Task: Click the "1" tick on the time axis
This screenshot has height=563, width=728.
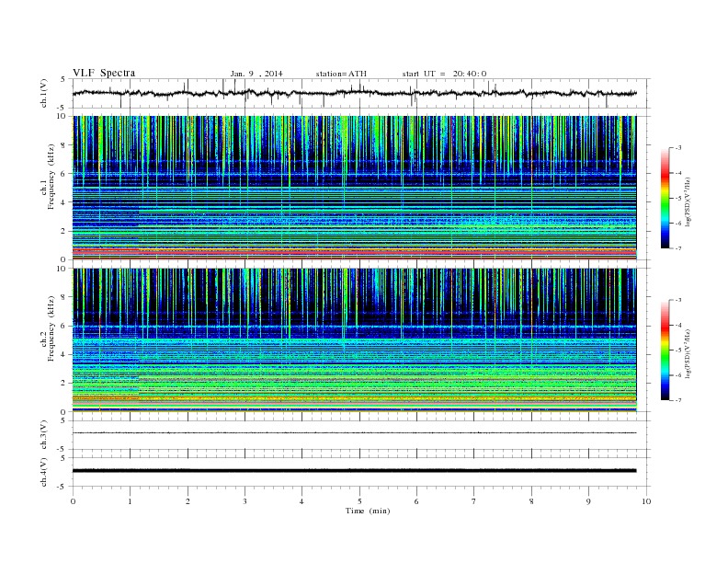Action: tap(130, 501)
